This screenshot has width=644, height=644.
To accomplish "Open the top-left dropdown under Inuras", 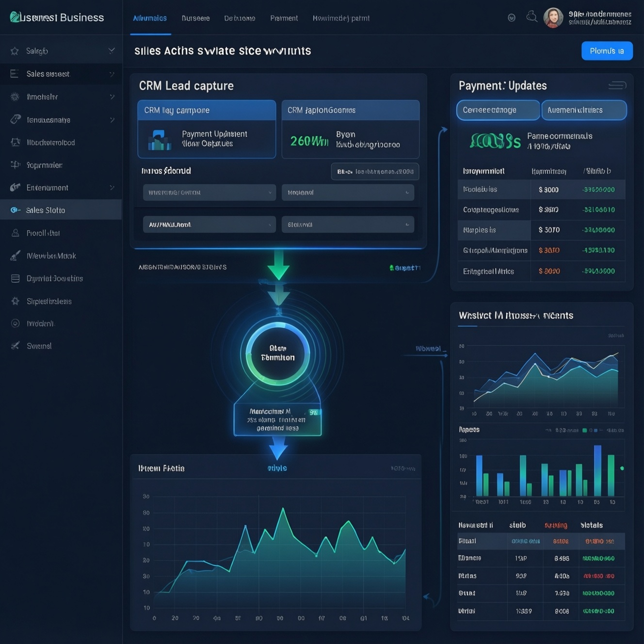I will pyautogui.click(x=209, y=193).
